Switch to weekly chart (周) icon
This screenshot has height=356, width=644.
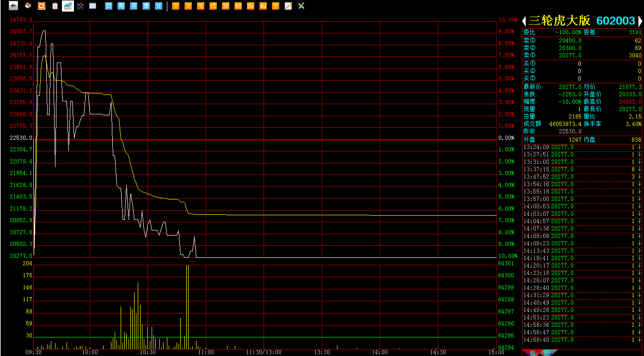click(x=121, y=6)
